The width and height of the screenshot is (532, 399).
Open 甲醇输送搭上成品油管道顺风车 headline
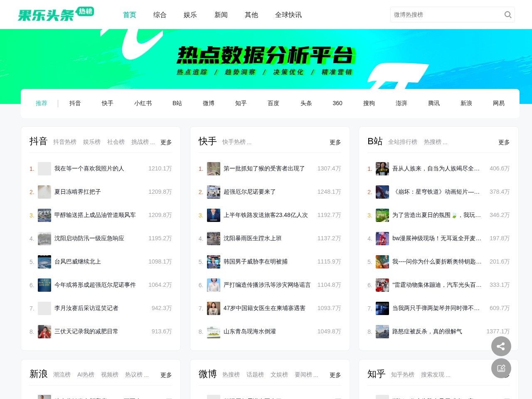[95, 215]
